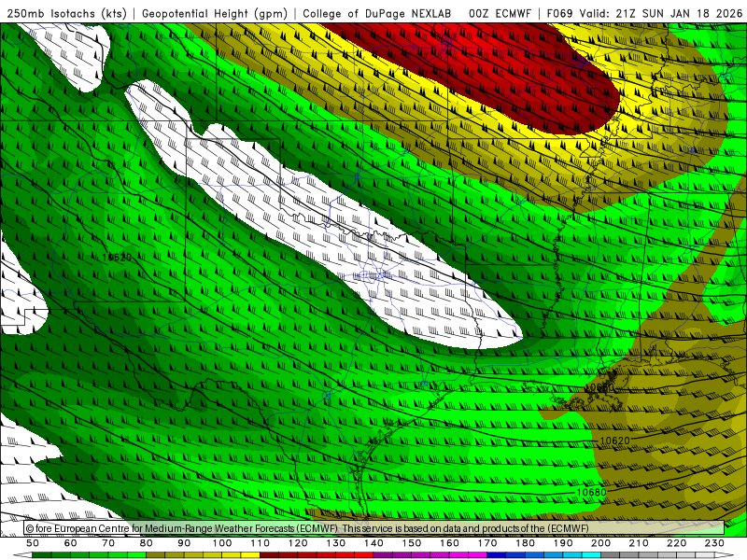Image resolution: width=747 pixels, height=560 pixels.
Task: Click the brightest green swatch ending at 80
Action: (136, 554)
